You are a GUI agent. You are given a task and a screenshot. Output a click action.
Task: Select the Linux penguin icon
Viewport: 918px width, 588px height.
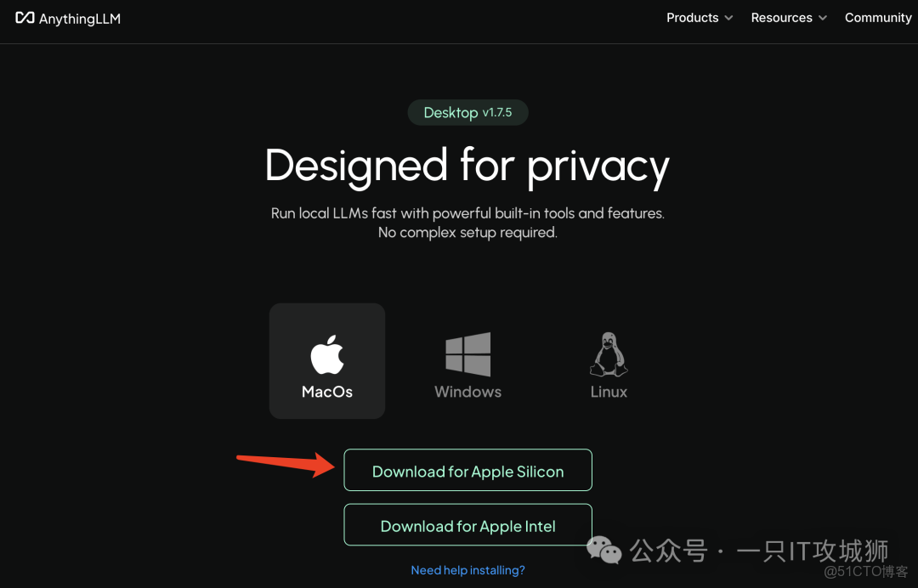click(609, 354)
